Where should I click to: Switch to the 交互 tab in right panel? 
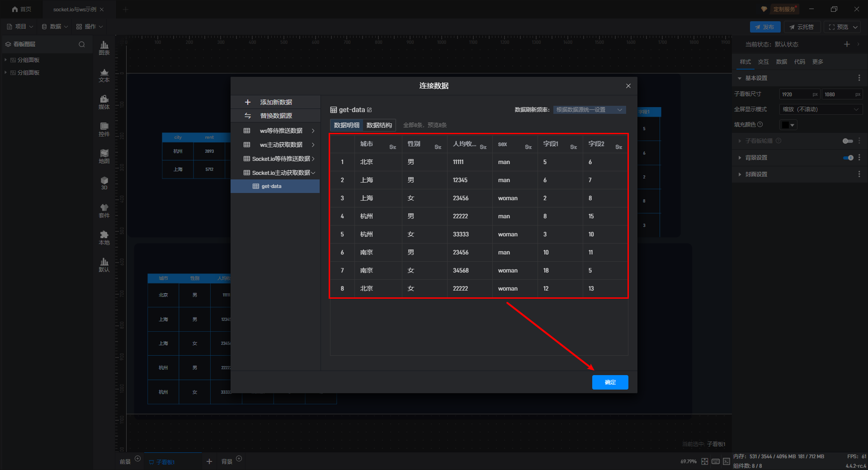(x=764, y=62)
